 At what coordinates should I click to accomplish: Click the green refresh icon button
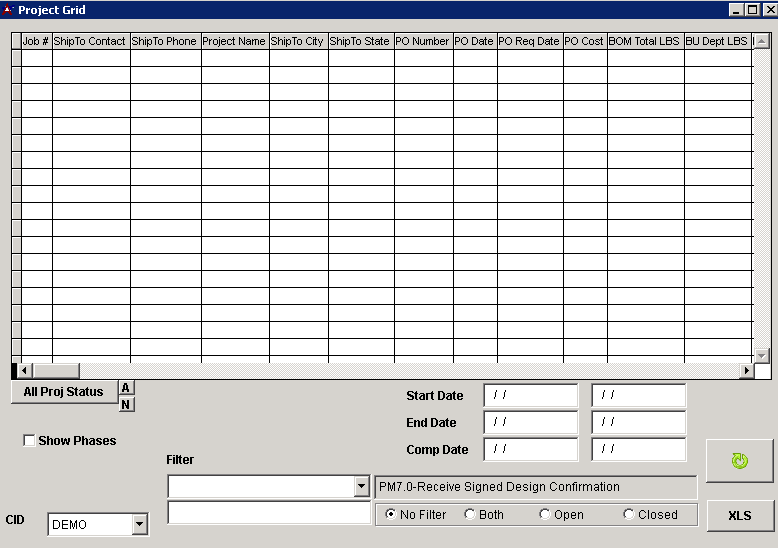click(739, 460)
